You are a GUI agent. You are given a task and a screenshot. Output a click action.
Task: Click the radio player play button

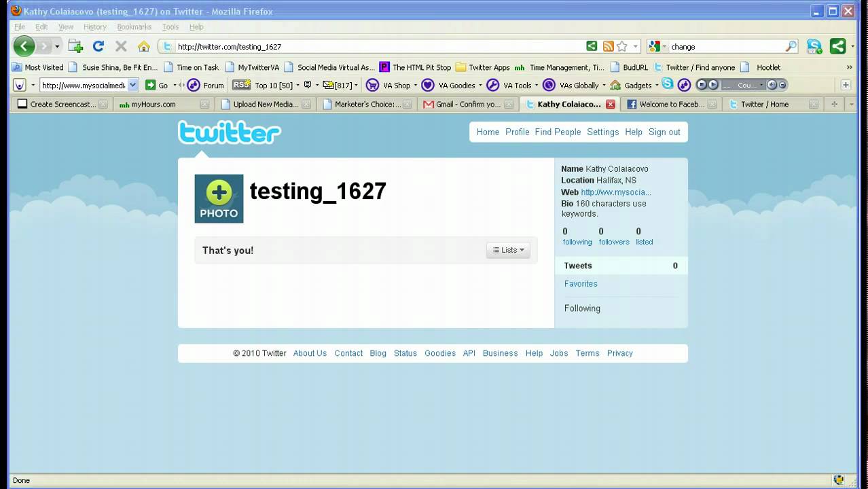tap(713, 85)
